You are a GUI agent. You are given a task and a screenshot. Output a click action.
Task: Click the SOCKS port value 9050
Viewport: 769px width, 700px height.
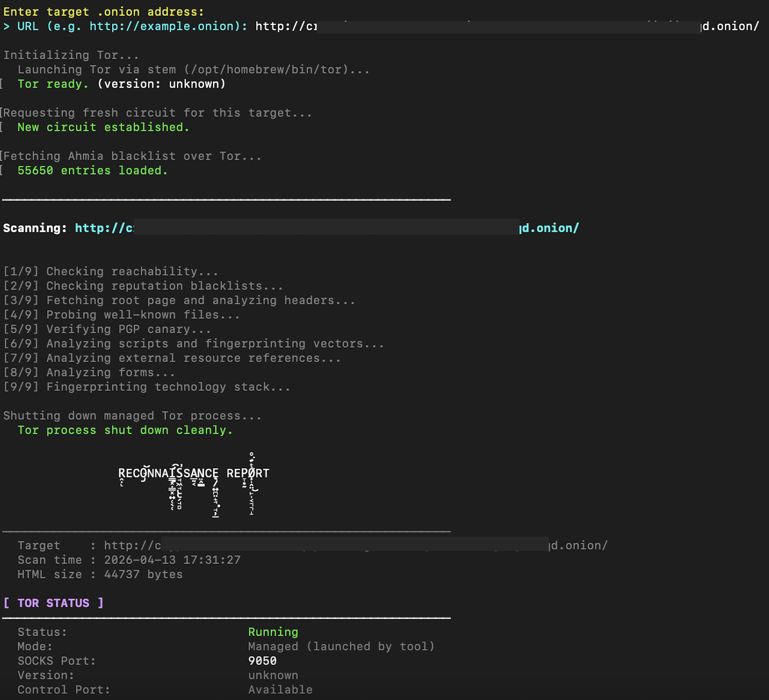(262, 661)
